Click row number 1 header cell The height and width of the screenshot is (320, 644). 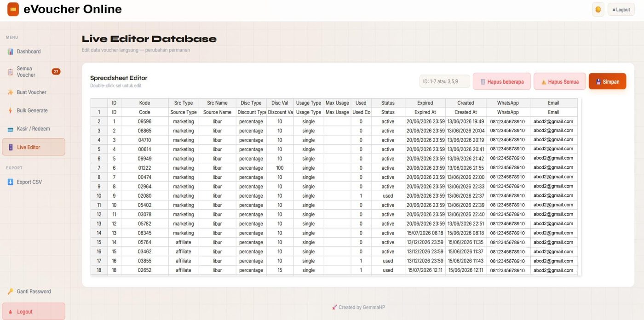tap(99, 112)
